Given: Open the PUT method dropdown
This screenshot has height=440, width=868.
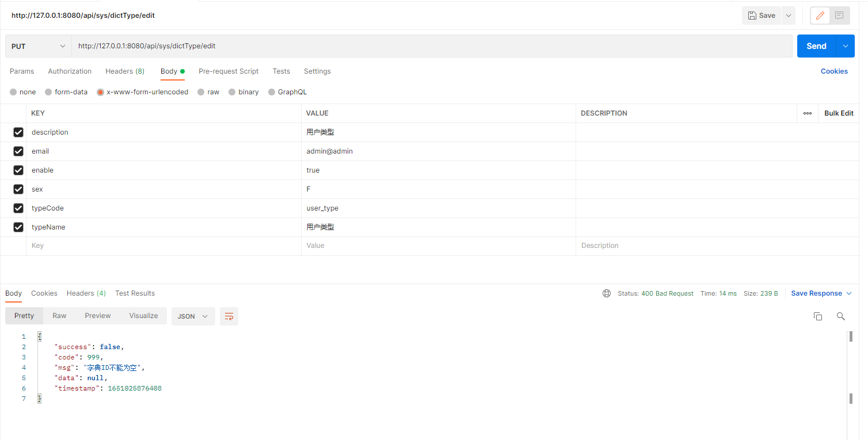Looking at the screenshot, I should [x=39, y=46].
